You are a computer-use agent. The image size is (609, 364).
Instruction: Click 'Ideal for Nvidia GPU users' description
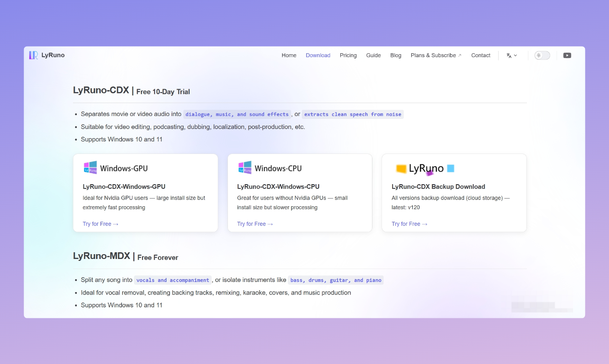[144, 203]
